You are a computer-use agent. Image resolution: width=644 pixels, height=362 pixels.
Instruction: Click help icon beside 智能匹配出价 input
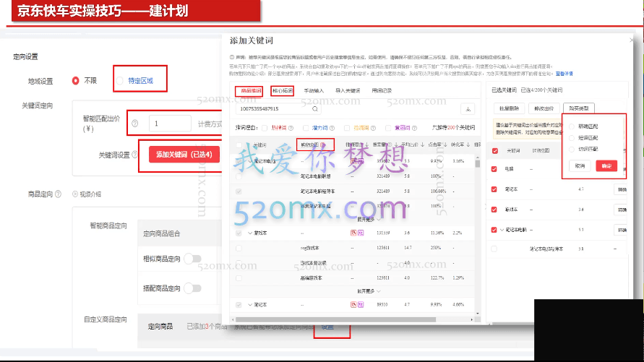point(134,123)
